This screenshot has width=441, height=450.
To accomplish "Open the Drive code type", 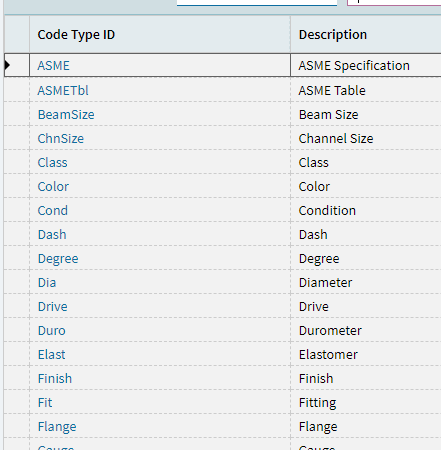I will click(53, 307).
